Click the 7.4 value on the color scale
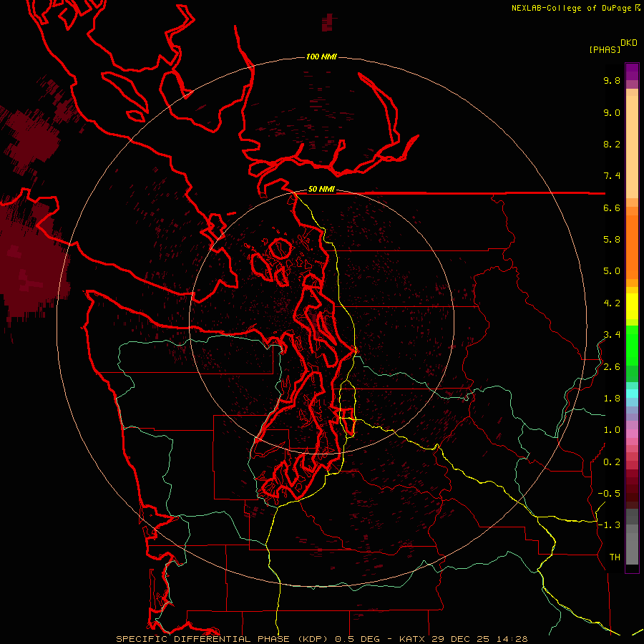Image resolution: width=644 pixels, height=644 pixels. coord(612,176)
